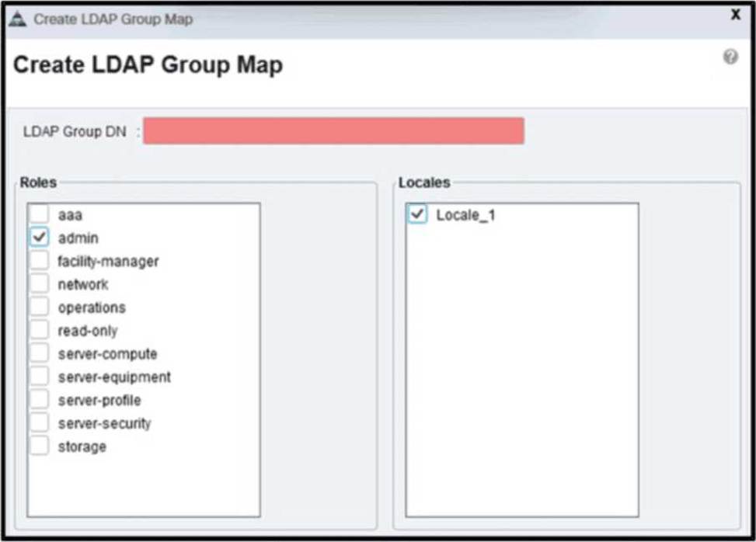Tick the server-security role checkbox
The image size is (756, 542).
pos(40,423)
